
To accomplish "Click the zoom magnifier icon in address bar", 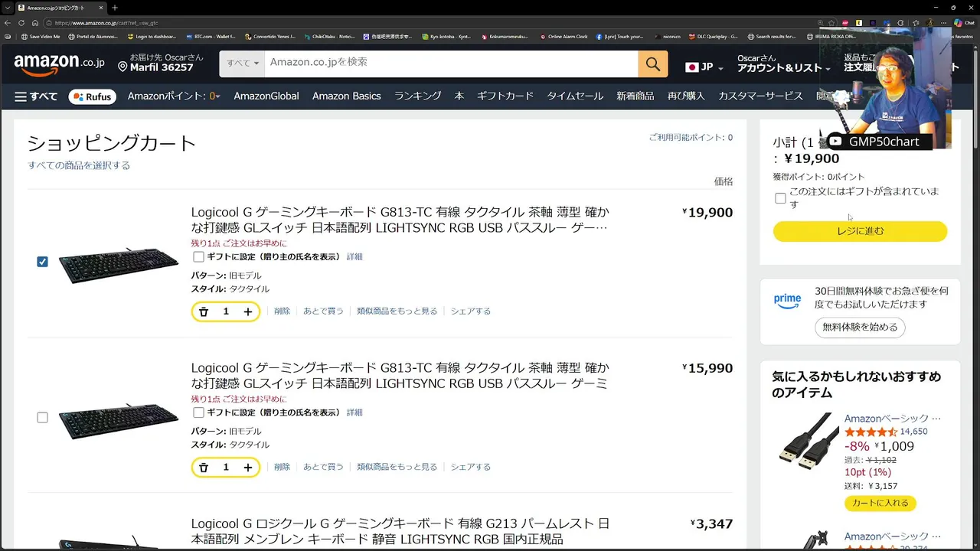I will click(x=821, y=23).
